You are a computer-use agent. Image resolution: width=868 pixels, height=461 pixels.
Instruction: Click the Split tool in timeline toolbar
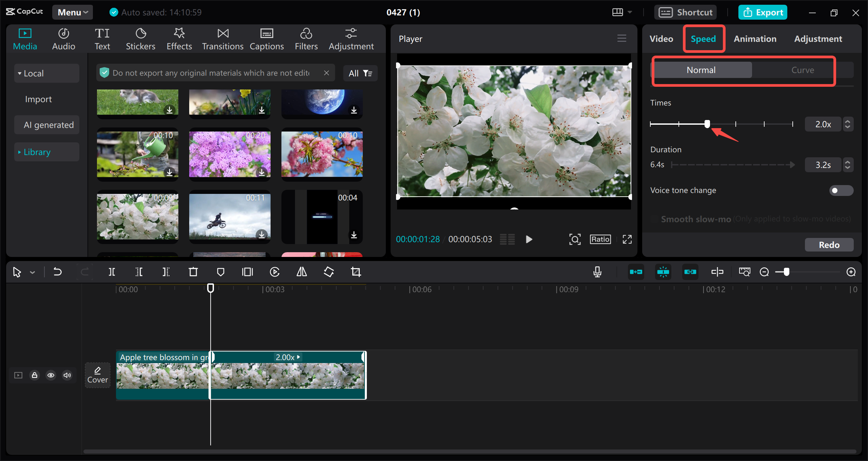pyautogui.click(x=112, y=272)
